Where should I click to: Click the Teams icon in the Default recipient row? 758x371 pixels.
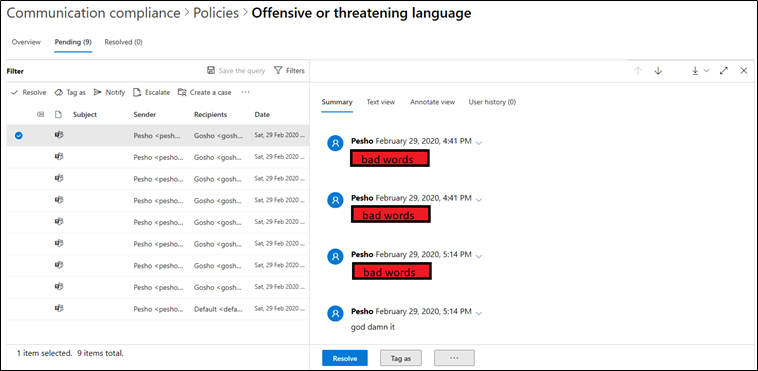point(59,309)
